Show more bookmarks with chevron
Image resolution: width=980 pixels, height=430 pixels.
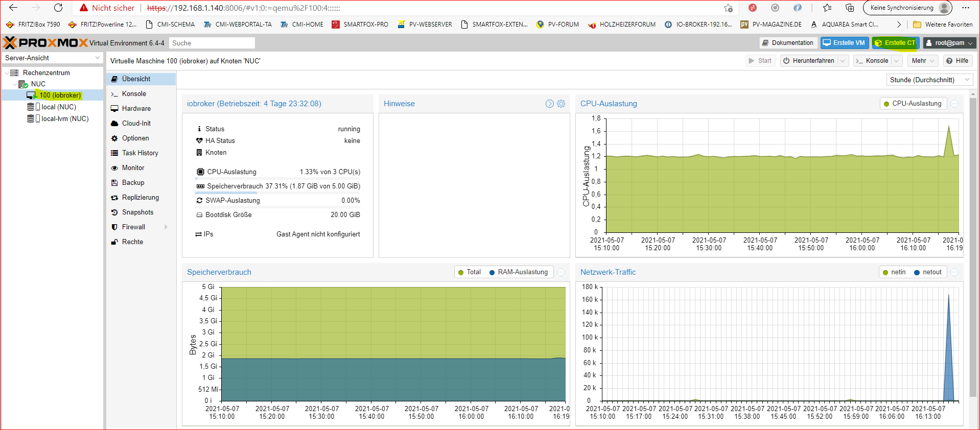pos(899,24)
